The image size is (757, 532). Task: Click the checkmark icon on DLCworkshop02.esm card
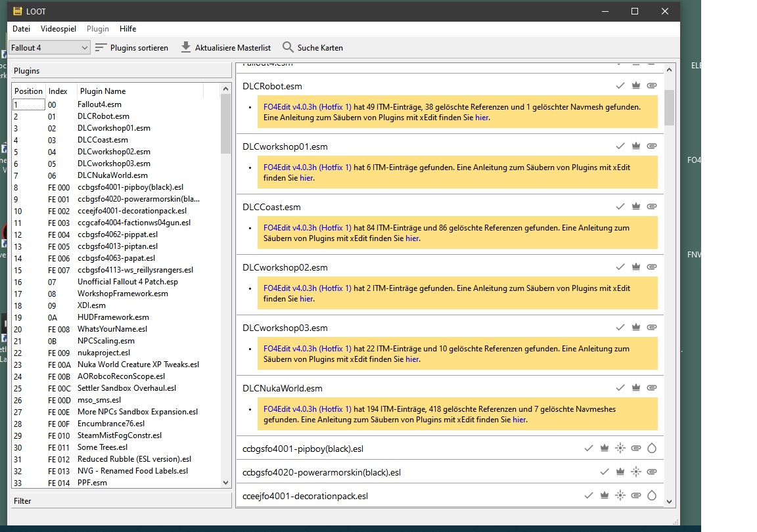click(x=620, y=267)
